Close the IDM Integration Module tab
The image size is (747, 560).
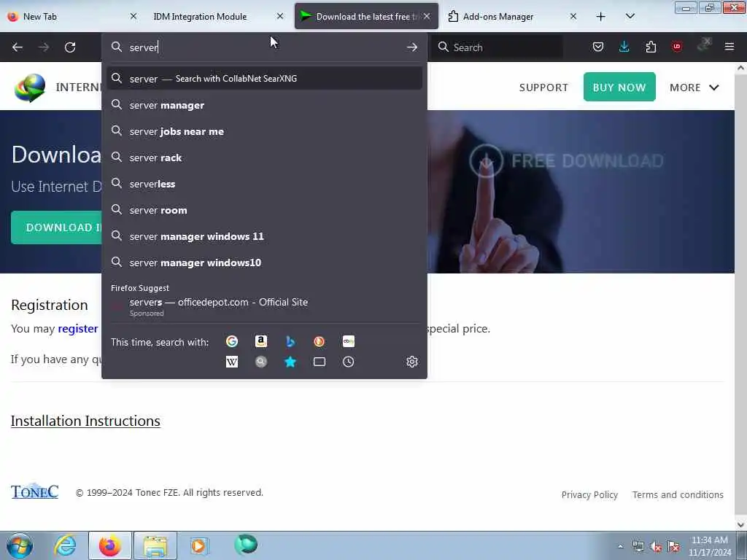(280, 16)
